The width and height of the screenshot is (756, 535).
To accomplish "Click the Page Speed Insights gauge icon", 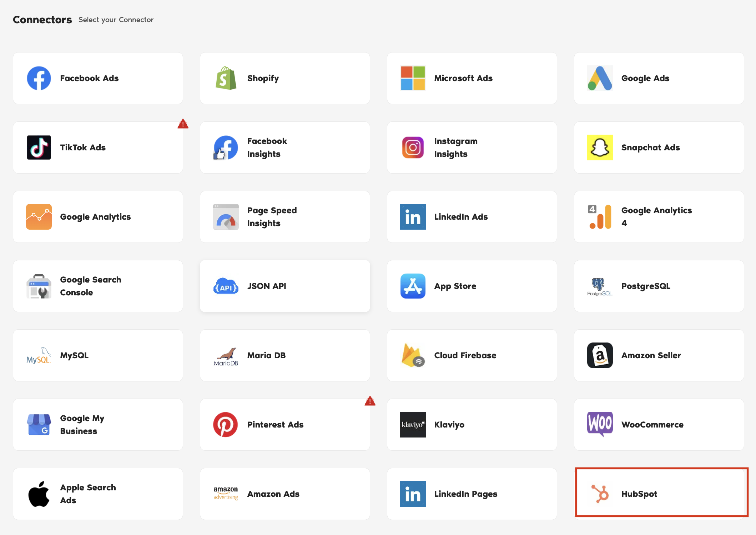I will pos(226,217).
